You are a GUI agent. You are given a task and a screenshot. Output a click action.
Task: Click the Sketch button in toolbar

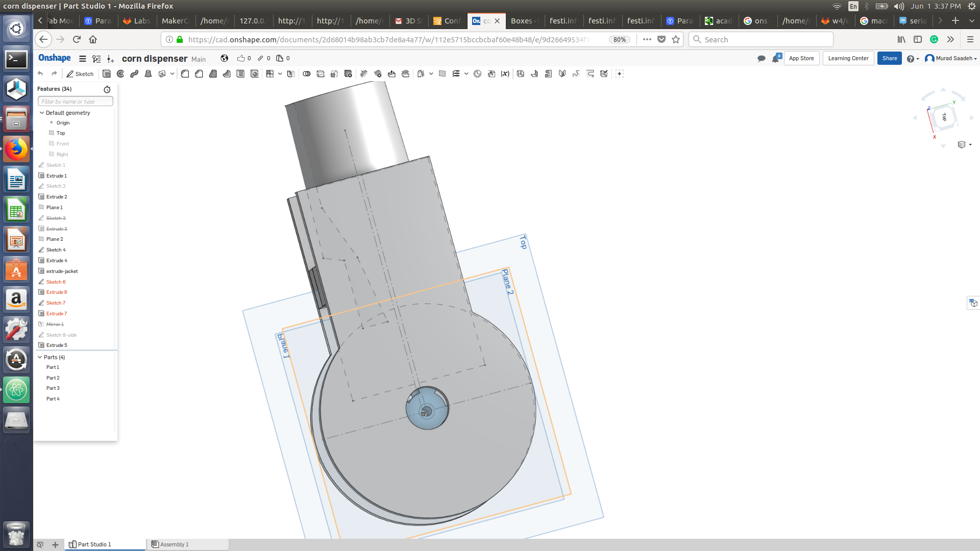[x=80, y=74]
